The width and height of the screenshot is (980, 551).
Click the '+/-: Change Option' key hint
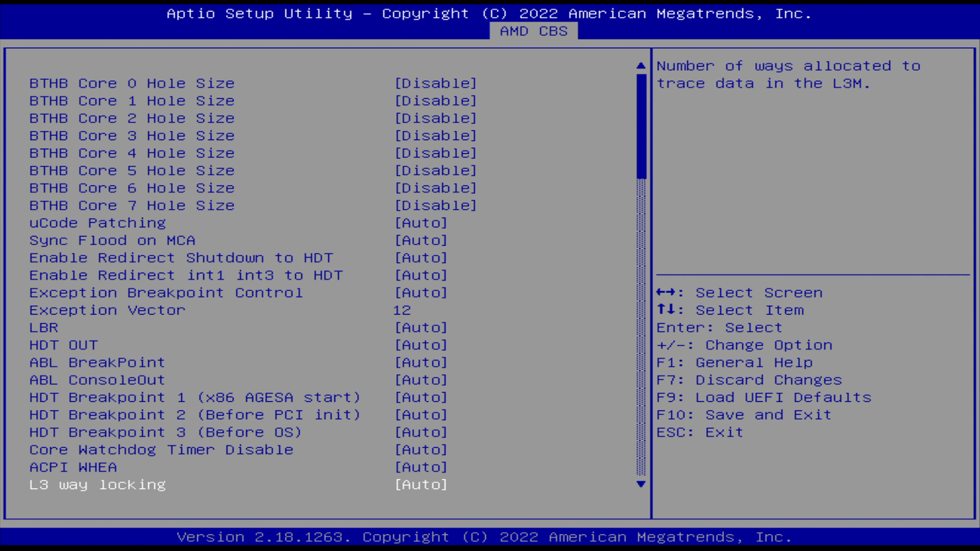[744, 345]
